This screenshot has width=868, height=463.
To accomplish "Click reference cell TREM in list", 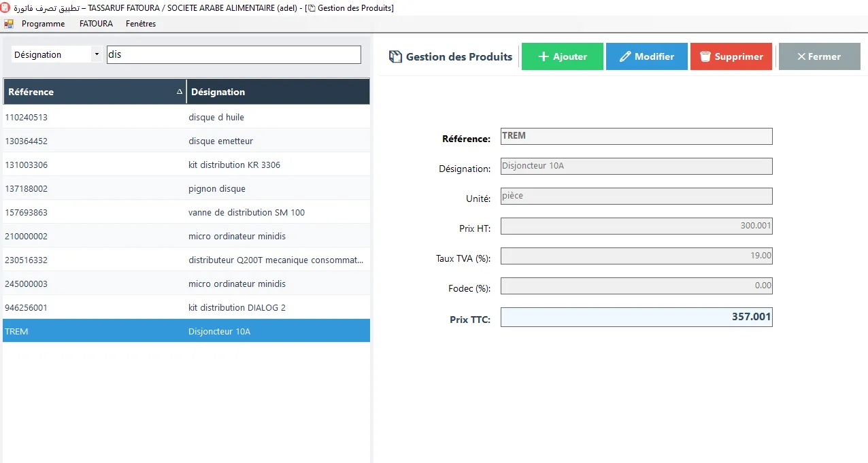I will (95, 331).
